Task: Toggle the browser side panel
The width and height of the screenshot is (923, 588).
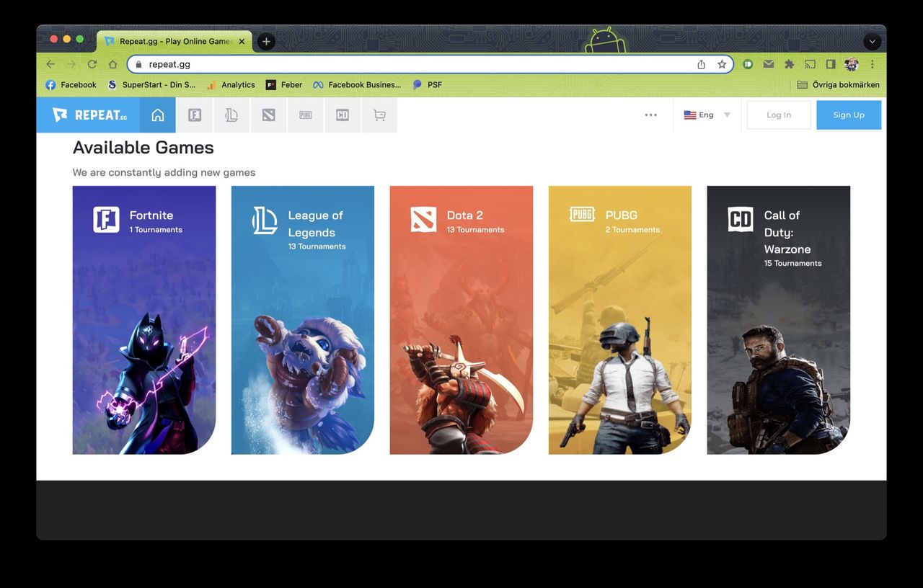Action: pyautogui.click(x=831, y=64)
